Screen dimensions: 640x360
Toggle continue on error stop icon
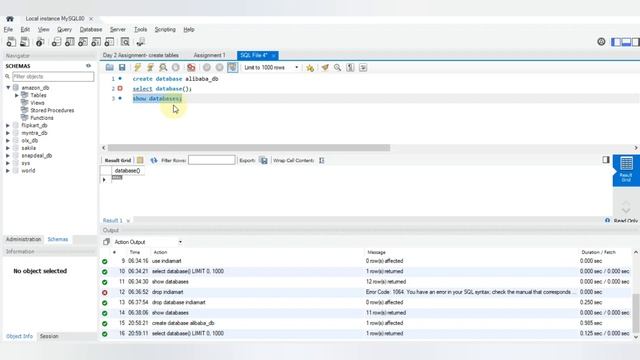pos(191,67)
